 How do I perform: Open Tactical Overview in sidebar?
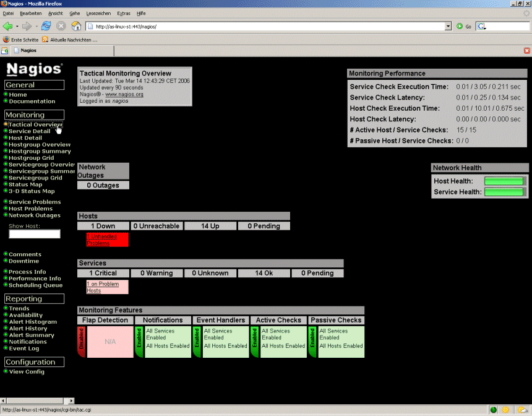(35, 124)
